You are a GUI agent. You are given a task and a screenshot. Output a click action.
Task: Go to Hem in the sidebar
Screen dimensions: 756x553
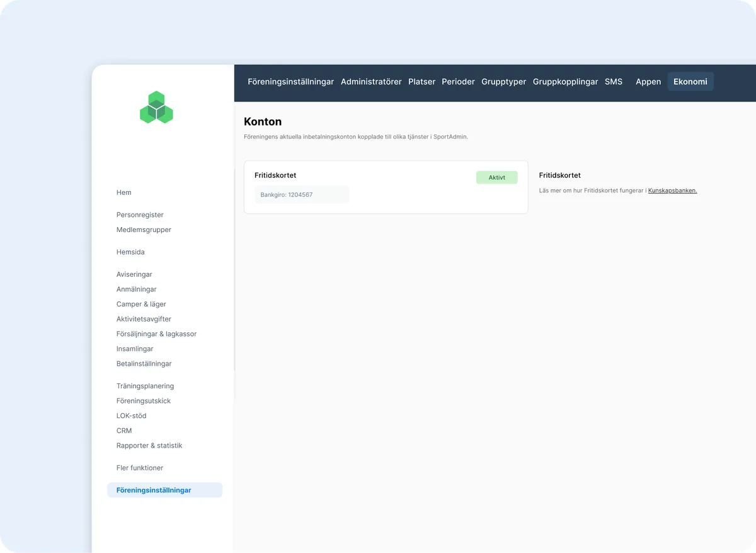[123, 192]
